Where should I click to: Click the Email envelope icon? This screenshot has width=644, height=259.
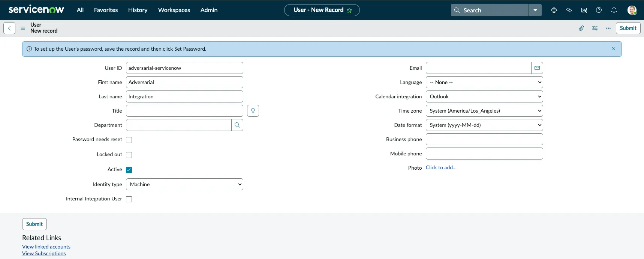tap(537, 68)
